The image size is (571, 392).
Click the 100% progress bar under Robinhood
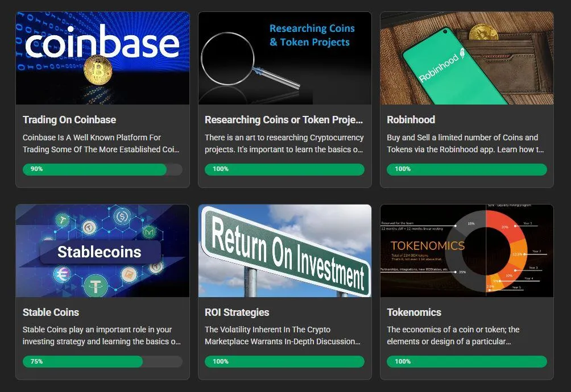click(x=467, y=169)
